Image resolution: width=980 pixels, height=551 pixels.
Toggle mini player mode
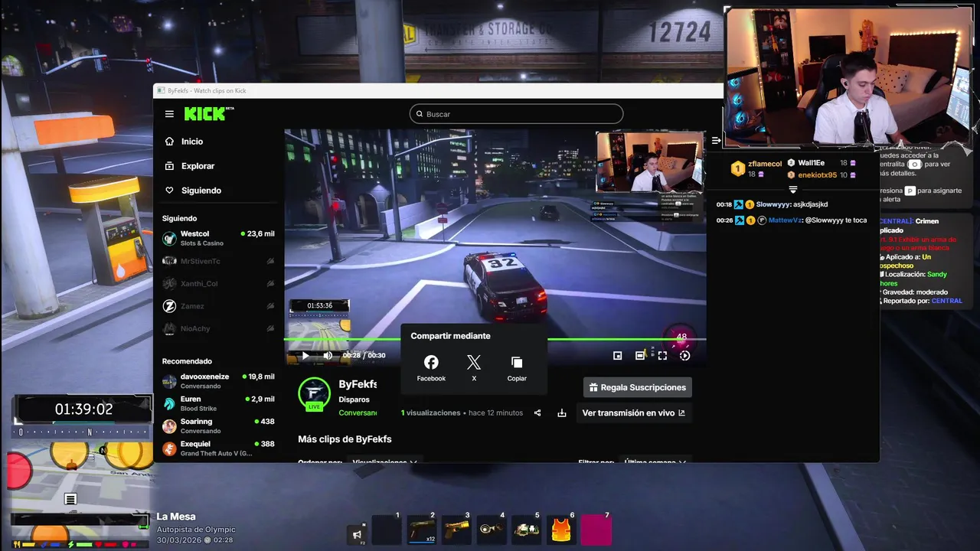tap(618, 355)
